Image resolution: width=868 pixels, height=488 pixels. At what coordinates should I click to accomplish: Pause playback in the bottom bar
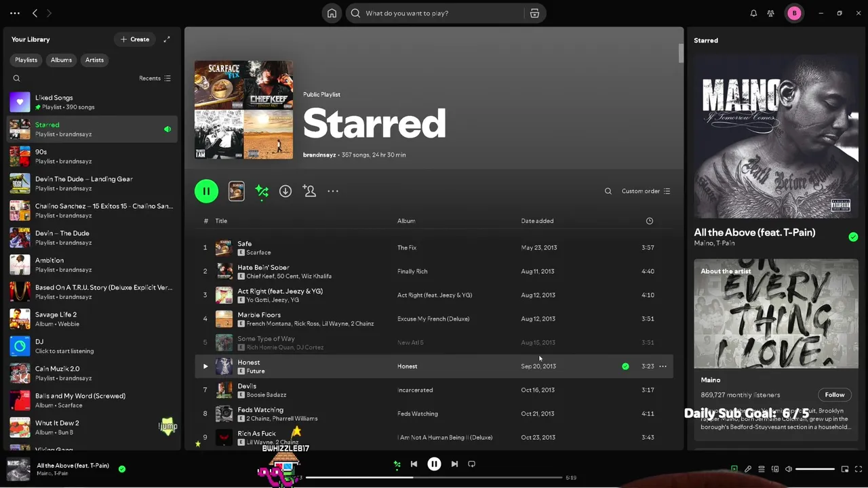click(434, 464)
